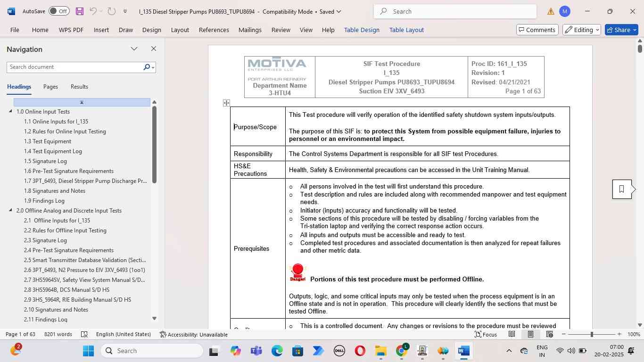The width and height of the screenshot is (644, 362).
Task: Open the 100% zoom level dialog
Action: (x=634, y=334)
